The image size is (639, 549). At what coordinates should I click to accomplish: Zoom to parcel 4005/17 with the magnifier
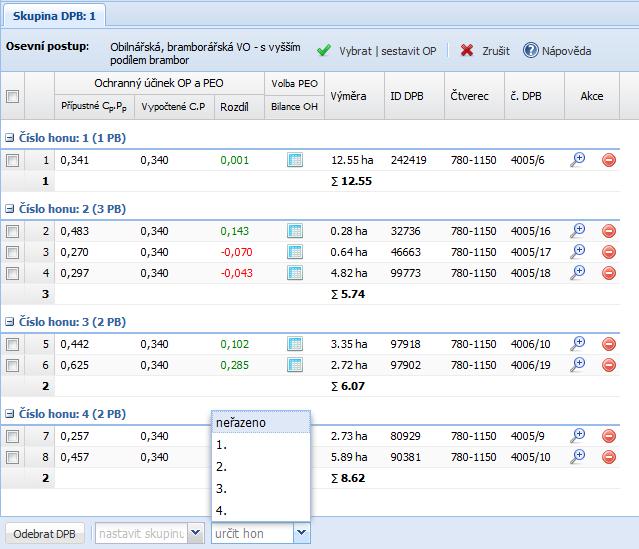coord(577,252)
